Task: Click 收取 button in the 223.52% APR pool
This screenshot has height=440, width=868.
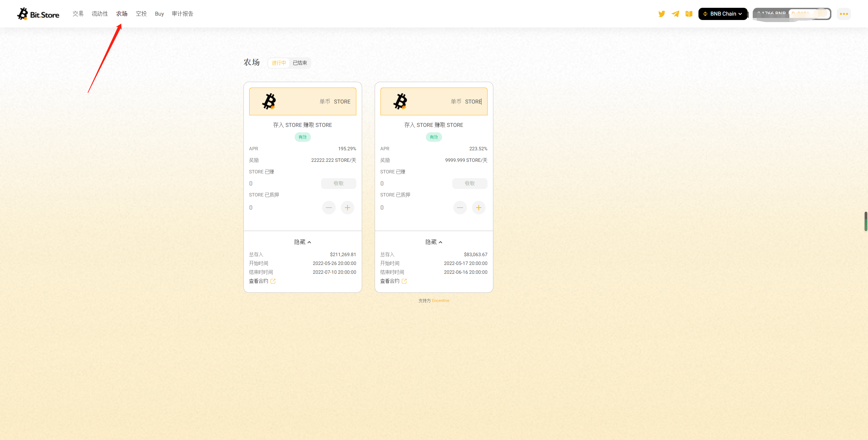Action: (470, 184)
